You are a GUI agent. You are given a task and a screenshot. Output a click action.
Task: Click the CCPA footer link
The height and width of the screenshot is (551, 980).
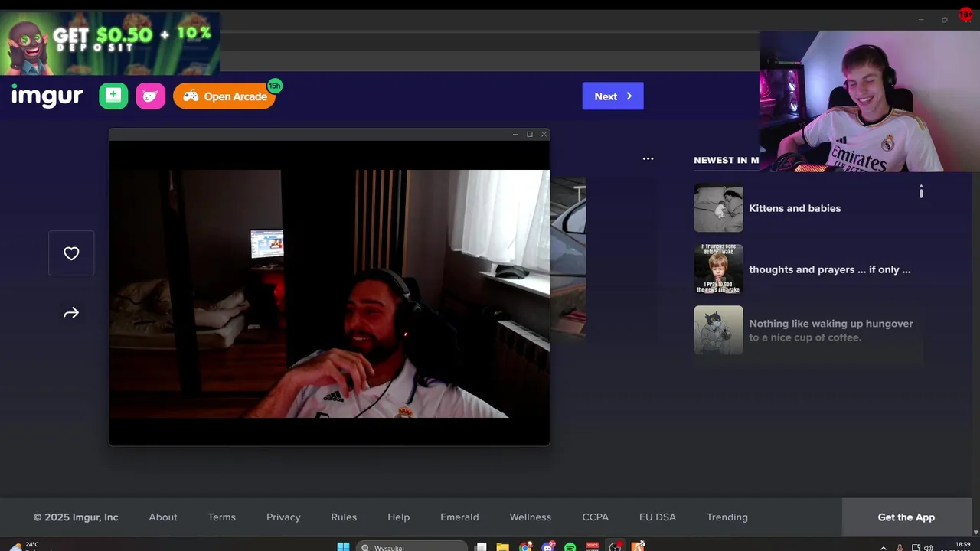[595, 517]
